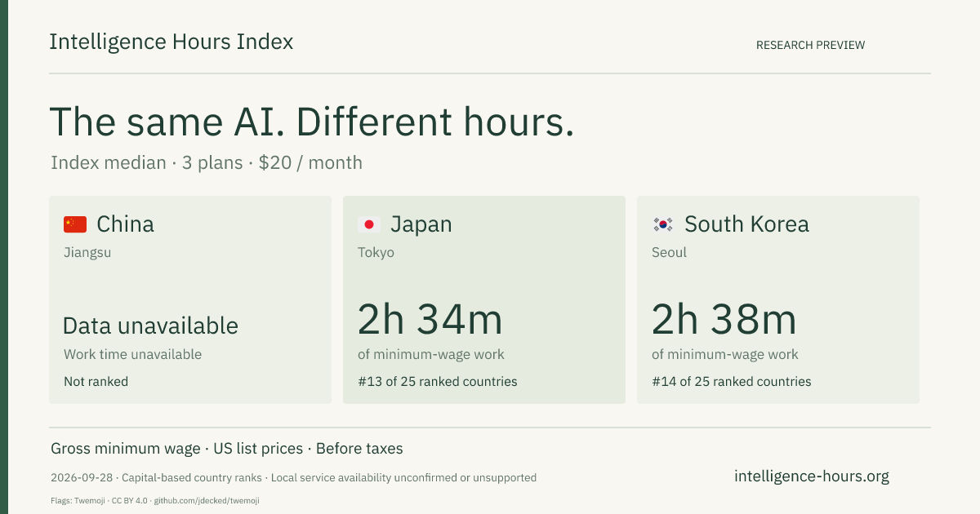The image size is (980, 514).
Task: Click the Japan flag icon
Action: point(369,224)
